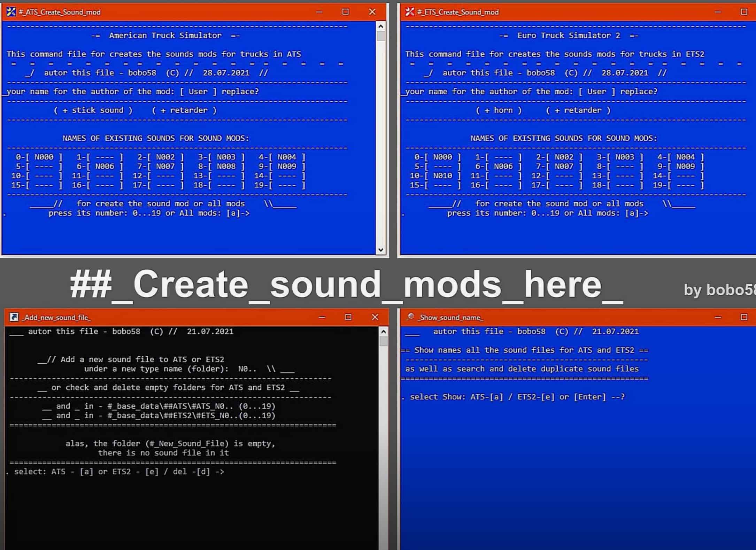
Task: Maximize the ETS_Create_Sound_mod window
Action: 744,12
